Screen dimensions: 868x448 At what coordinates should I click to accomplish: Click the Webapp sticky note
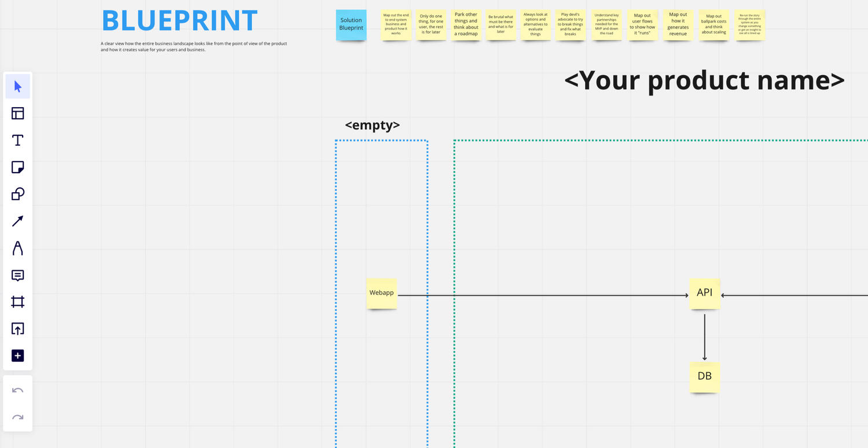381,293
